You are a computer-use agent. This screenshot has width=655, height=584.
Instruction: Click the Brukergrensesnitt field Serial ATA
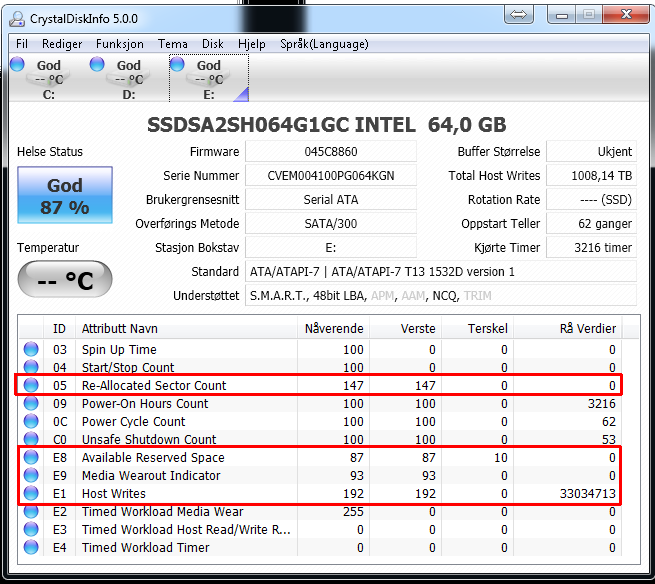click(x=331, y=199)
